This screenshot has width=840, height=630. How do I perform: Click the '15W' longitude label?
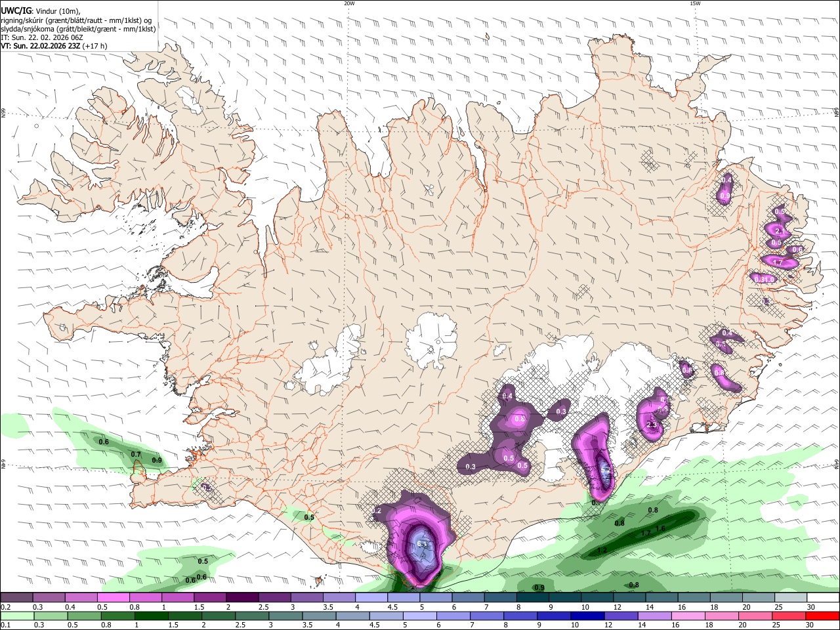tap(695, 3)
